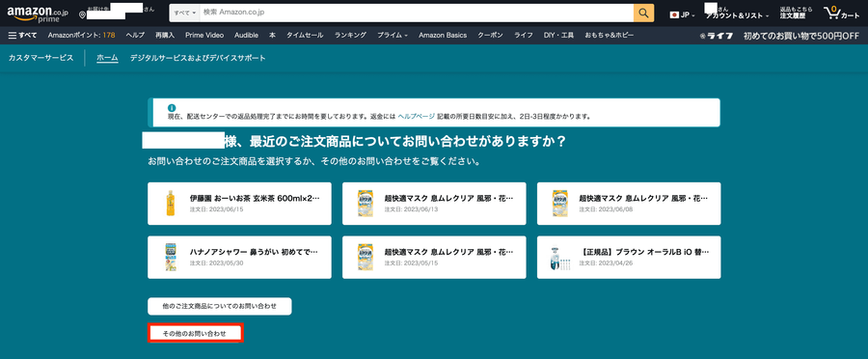
Task: Open the DIY・工具 category
Action: pos(559,35)
